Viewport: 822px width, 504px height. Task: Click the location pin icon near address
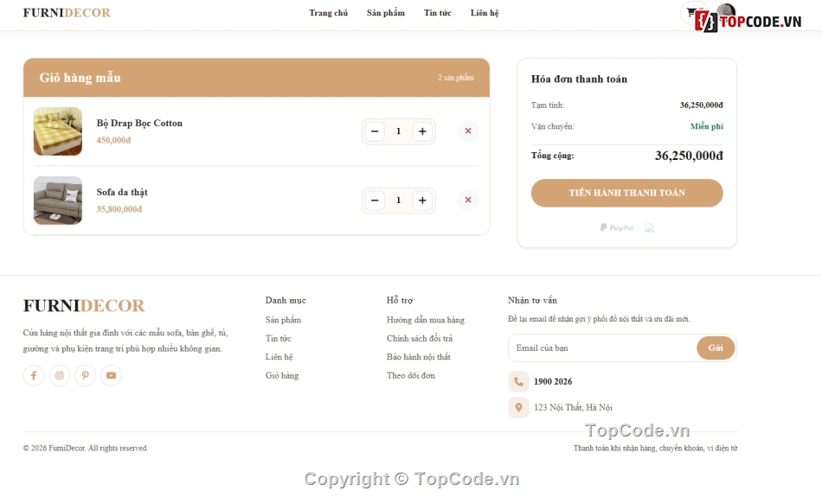point(518,407)
